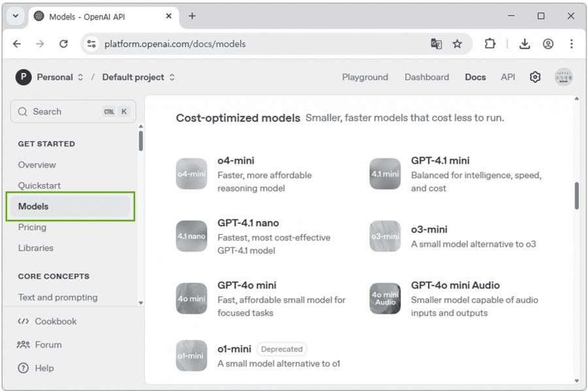The height and width of the screenshot is (391, 588).
Task: Open the Dashboard tab
Action: point(427,77)
